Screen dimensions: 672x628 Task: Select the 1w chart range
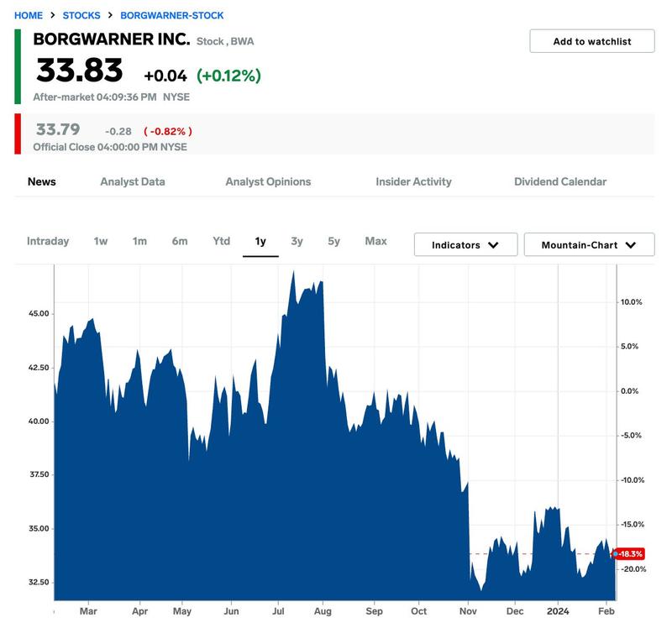(x=101, y=241)
